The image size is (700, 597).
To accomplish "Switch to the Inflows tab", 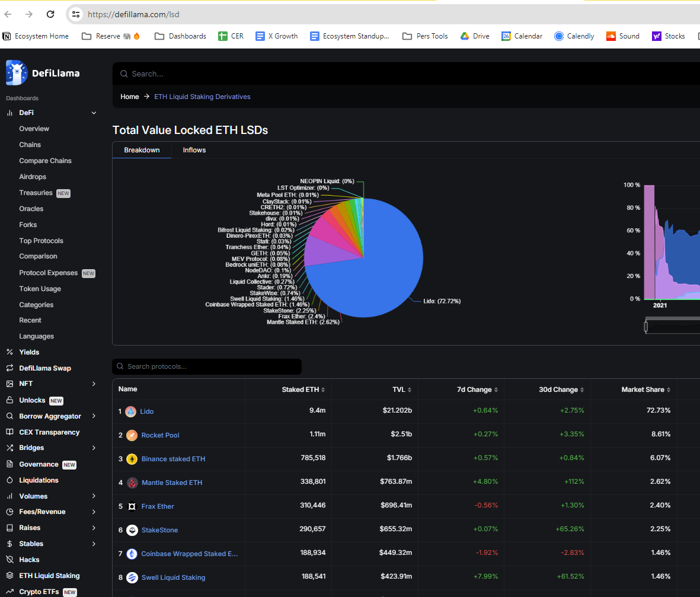I will coord(194,150).
